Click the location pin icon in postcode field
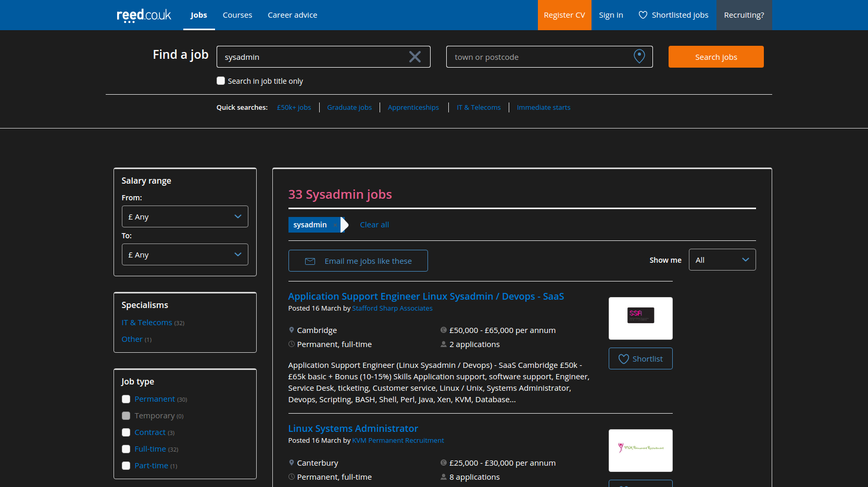Viewport: 868px width, 487px height. tap(639, 56)
